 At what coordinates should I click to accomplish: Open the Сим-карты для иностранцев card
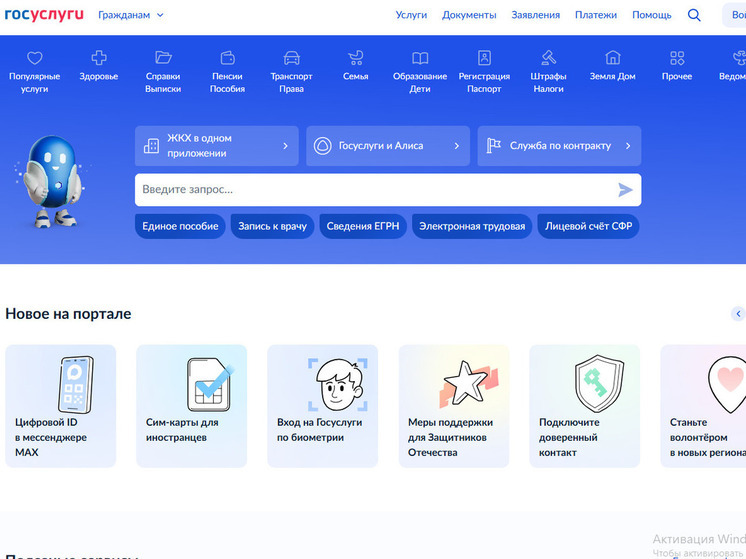click(191, 405)
